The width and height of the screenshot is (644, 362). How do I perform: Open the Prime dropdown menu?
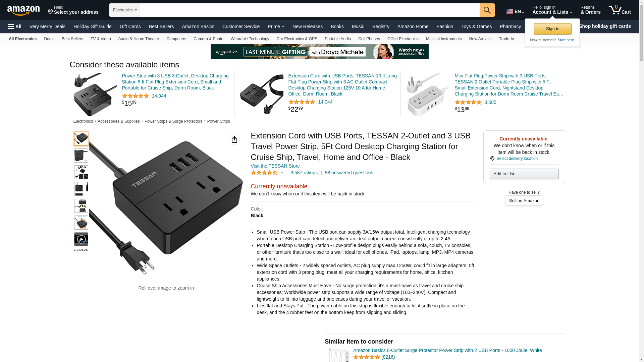276,26
